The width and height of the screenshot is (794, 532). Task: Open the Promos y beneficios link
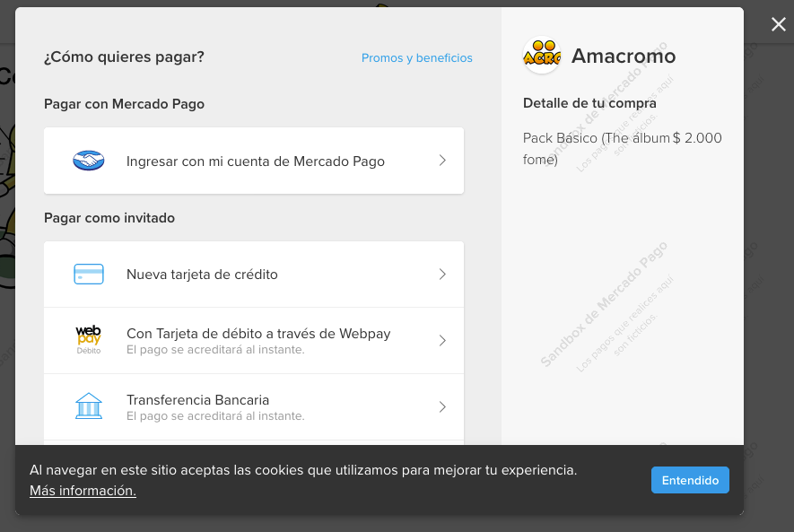point(416,57)
